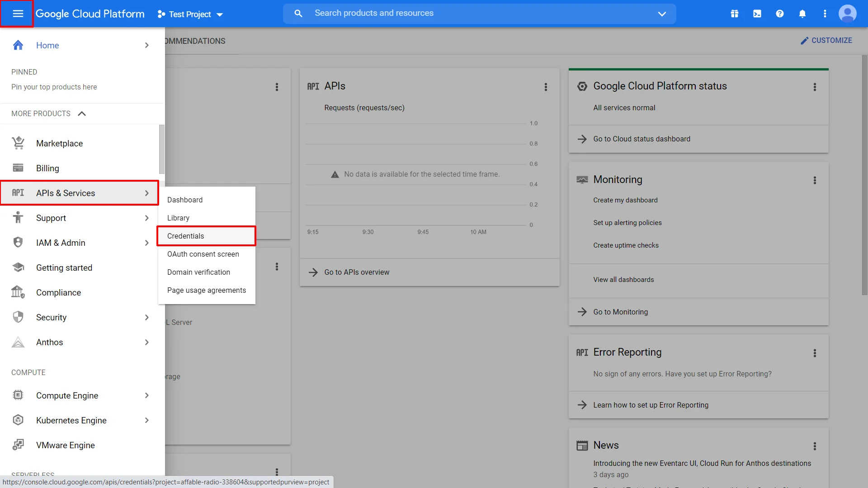This screenshot has width=868, height=488.
Task: Open the top bar more options menu
Action: (825, 14)
